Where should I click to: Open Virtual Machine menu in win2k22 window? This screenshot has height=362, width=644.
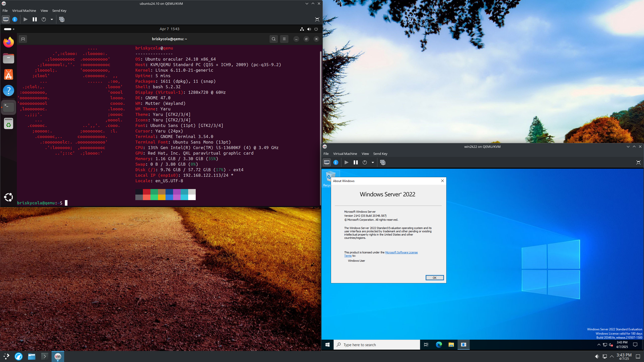pos(345,154)
